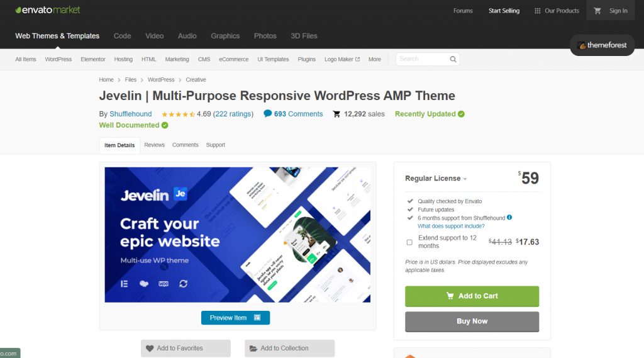The image size is (644, 358).
Task: Click the preview layout icon in Preview Item
Action: [257, 318]
